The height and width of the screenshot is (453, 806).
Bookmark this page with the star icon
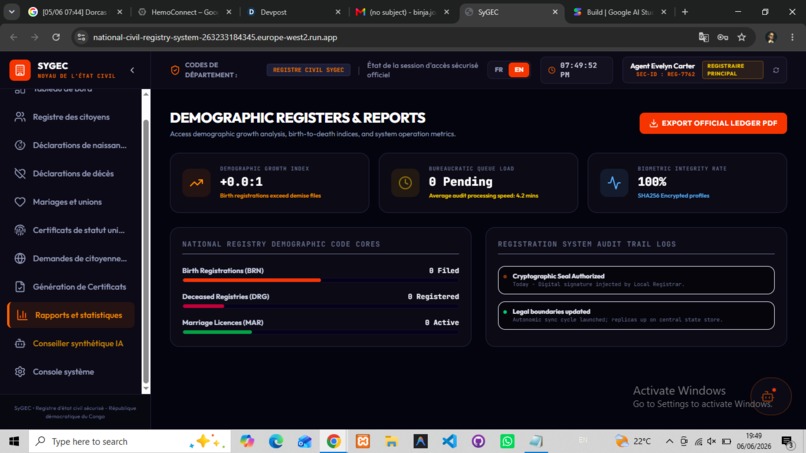point(742,37)
